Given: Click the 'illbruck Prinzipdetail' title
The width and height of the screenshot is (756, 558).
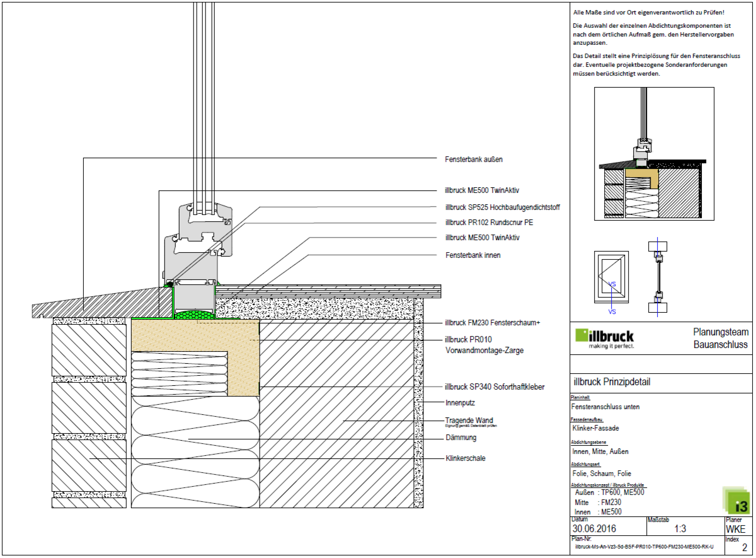Looking at the screenshot, I should click(x=612, y=382).
